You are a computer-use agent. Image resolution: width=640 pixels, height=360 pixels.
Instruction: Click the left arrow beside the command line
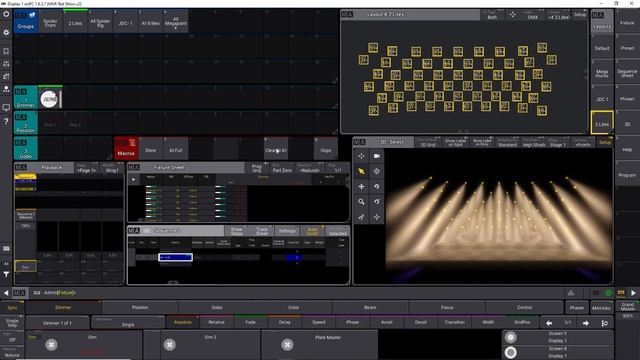[6, 293]
